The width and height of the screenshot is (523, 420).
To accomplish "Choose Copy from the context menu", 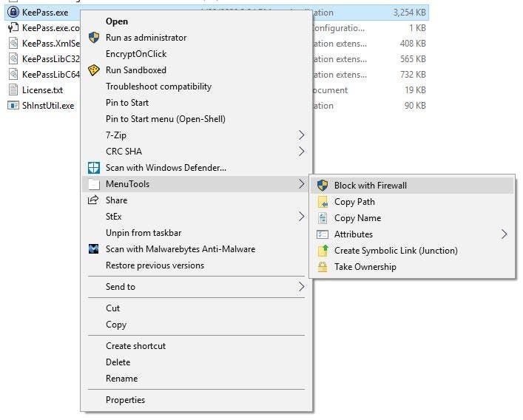I will 197,325.
